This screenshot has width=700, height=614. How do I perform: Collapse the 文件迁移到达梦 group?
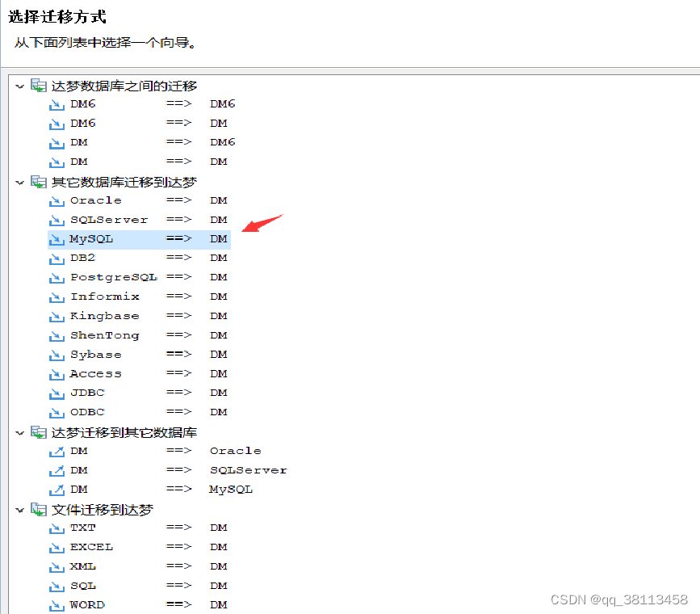(19, 510)
